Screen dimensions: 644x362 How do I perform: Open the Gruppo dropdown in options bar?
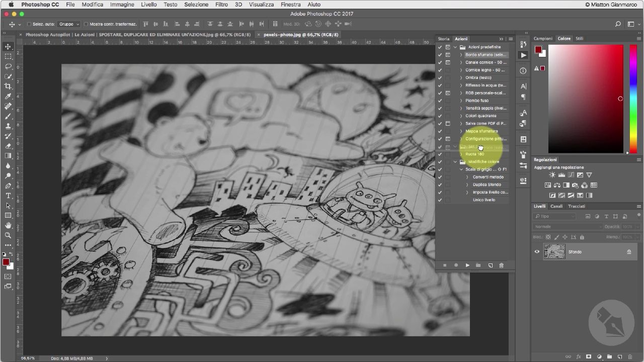69,24
